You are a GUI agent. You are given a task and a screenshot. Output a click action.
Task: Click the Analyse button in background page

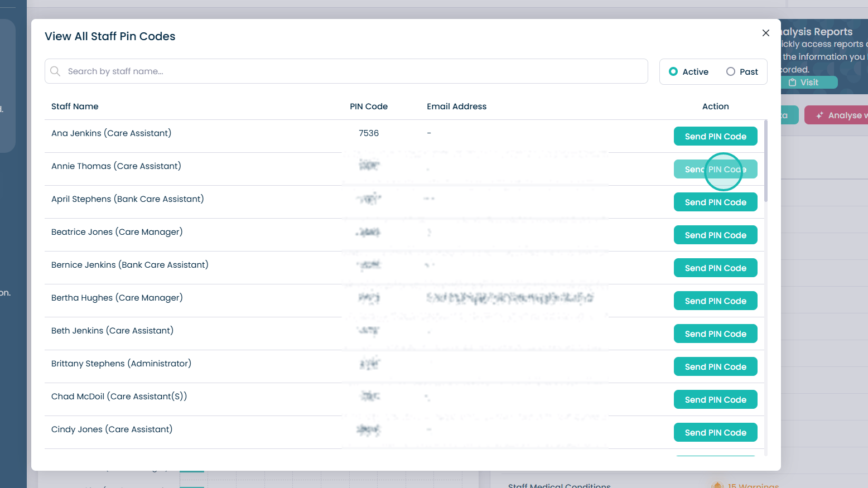pyautogui.click(x=836, y=115)
